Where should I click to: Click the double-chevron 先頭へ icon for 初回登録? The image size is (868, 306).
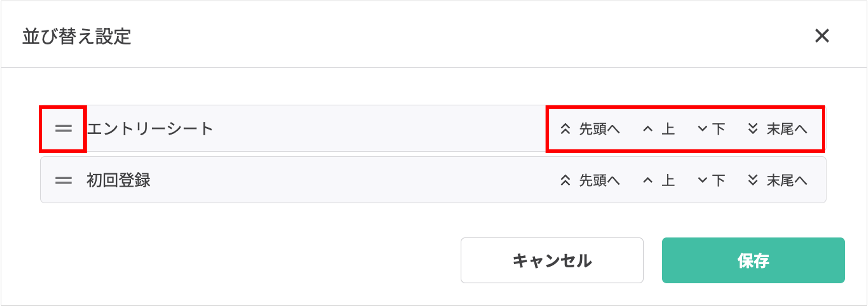click(565, 180)
